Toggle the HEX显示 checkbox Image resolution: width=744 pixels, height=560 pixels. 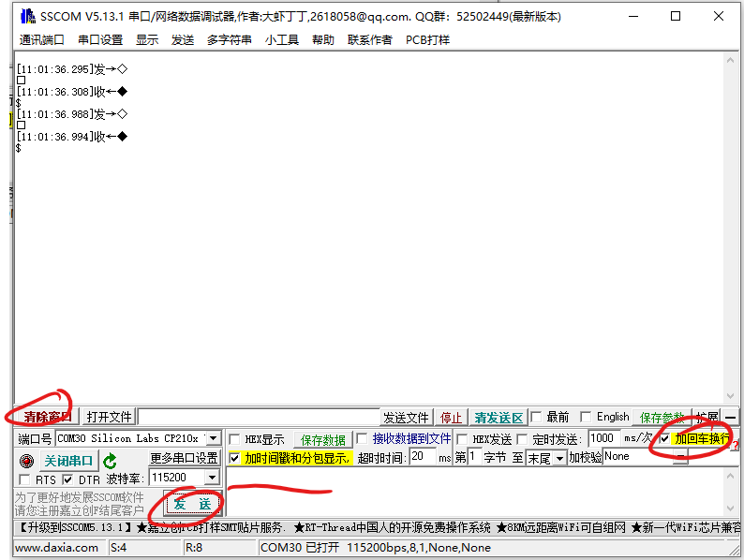coord(234,439)
